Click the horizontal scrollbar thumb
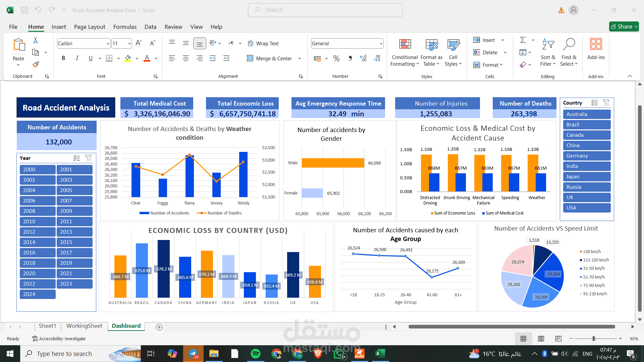Image resolution: width=644 pixels, height=362 pixels. [512, 327]
